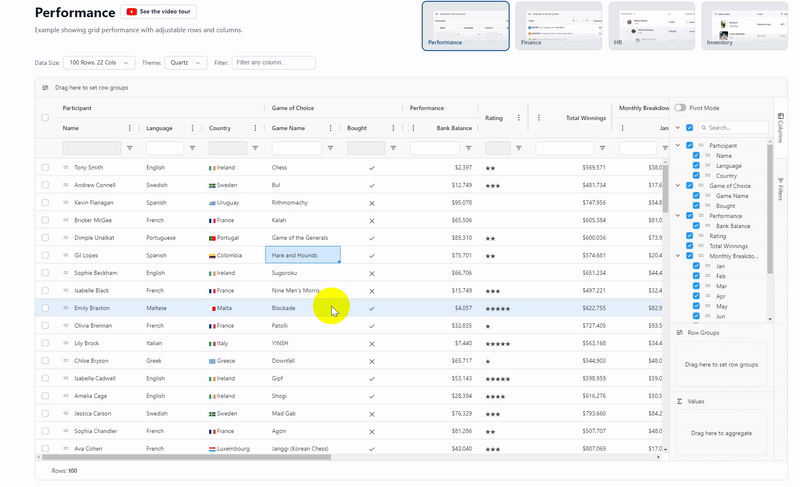Tick the header select-all rows checkbox

45,118
